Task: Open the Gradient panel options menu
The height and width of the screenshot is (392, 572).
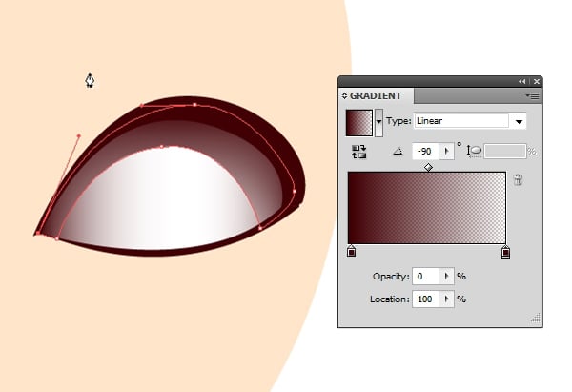Action: pyautogui.click(x=533, y=95)
